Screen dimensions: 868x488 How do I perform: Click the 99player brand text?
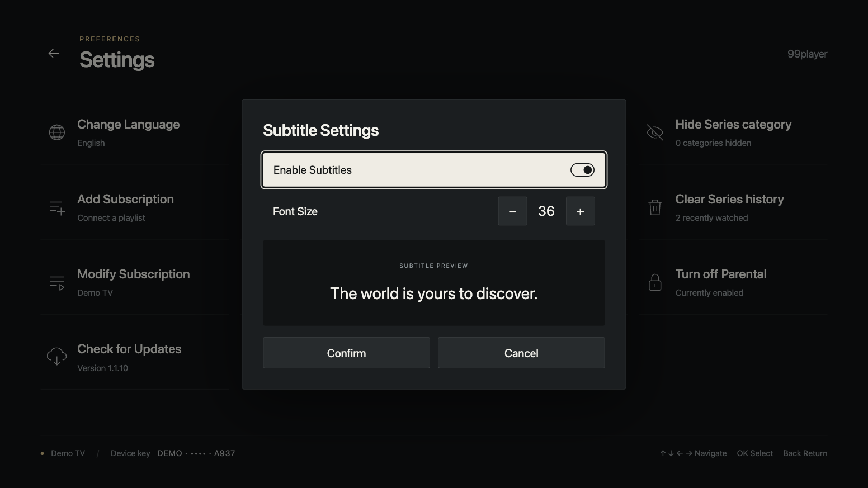807,54
